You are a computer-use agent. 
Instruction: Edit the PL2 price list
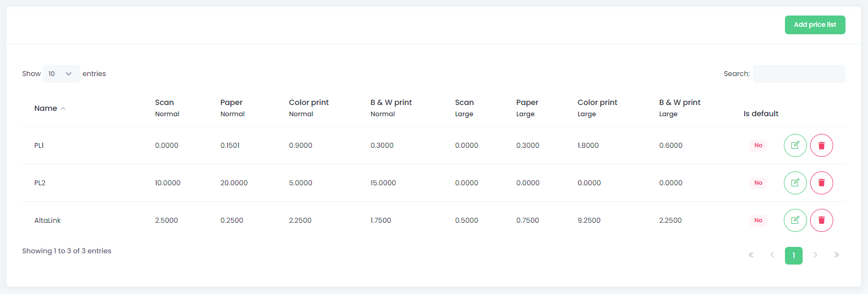[795, 183]
